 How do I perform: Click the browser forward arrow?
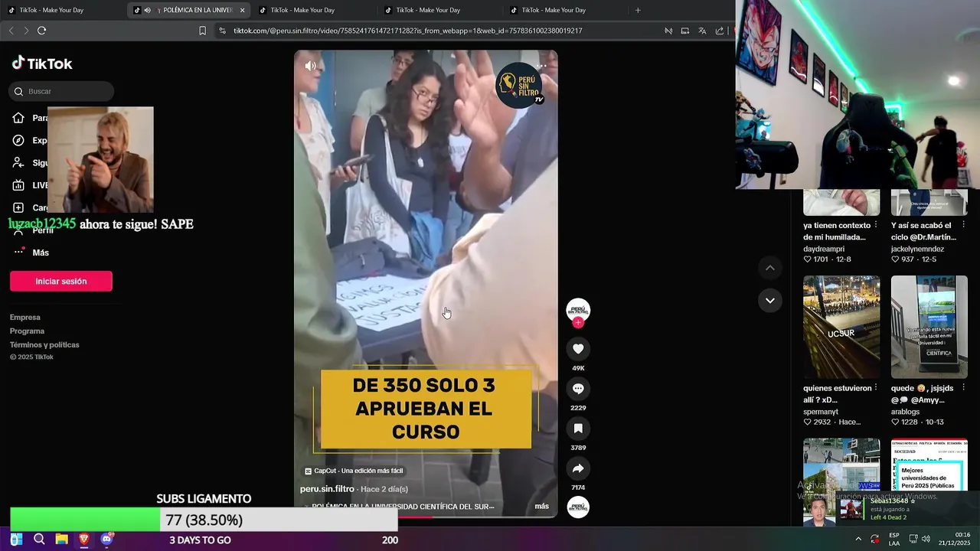coord(26,31)
